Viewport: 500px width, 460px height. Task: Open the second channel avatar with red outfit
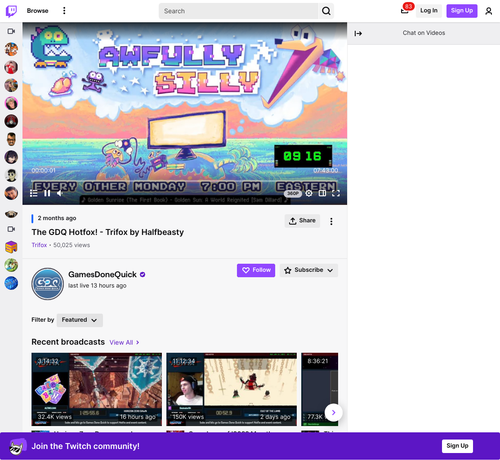pyautogui.click(x=11, y=67)
